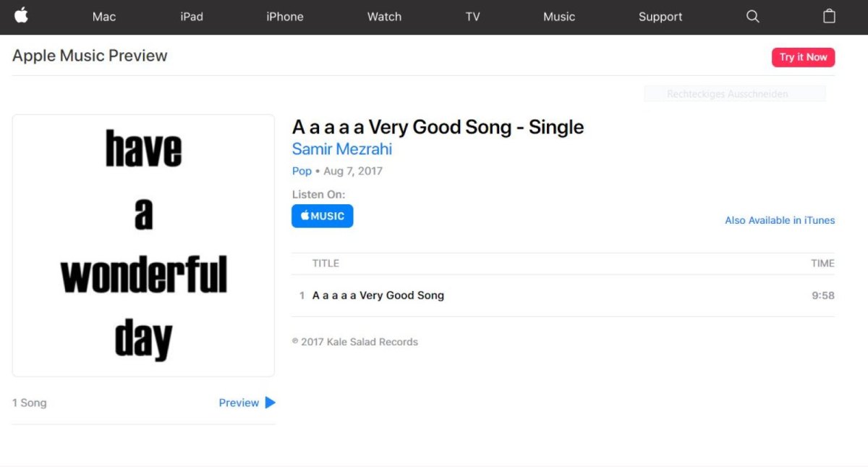
Task: Open the Music navigation item
Action: (559, 17)
